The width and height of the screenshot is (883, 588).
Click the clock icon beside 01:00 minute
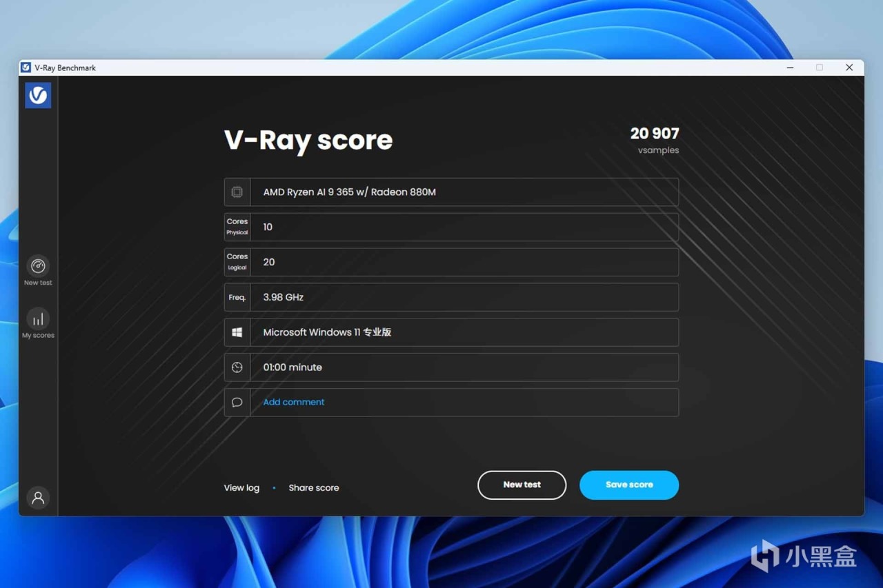coord(237,367)
